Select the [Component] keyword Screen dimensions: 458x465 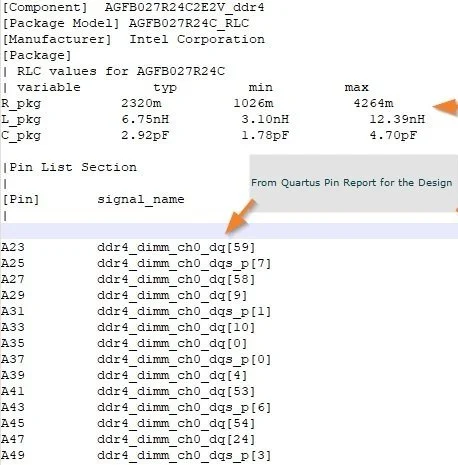45,7
